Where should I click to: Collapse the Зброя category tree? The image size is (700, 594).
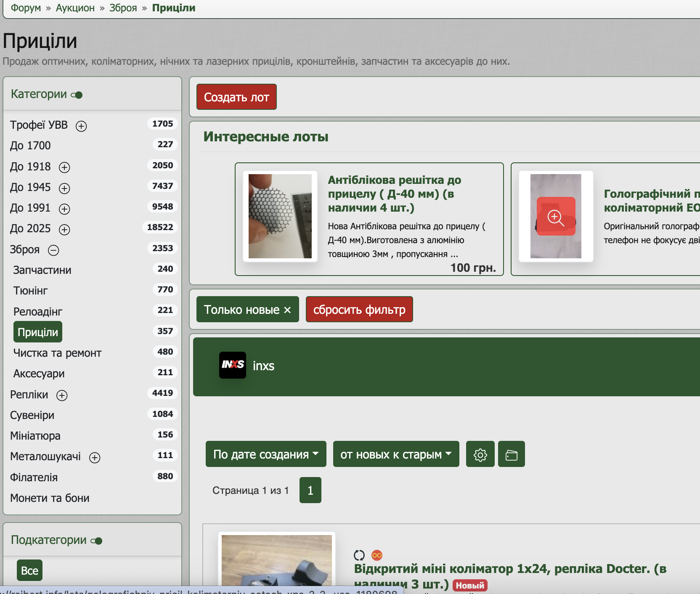point(53,251)
